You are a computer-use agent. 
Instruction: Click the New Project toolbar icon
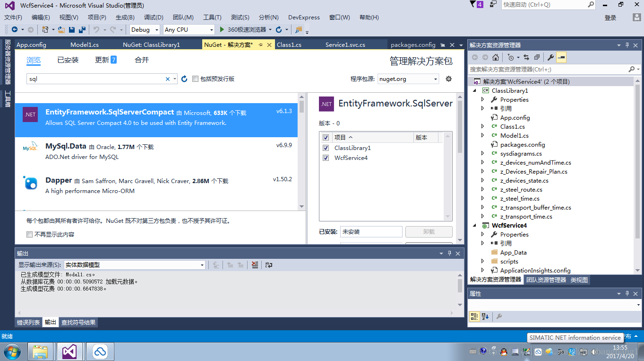[x=45, y=29]
